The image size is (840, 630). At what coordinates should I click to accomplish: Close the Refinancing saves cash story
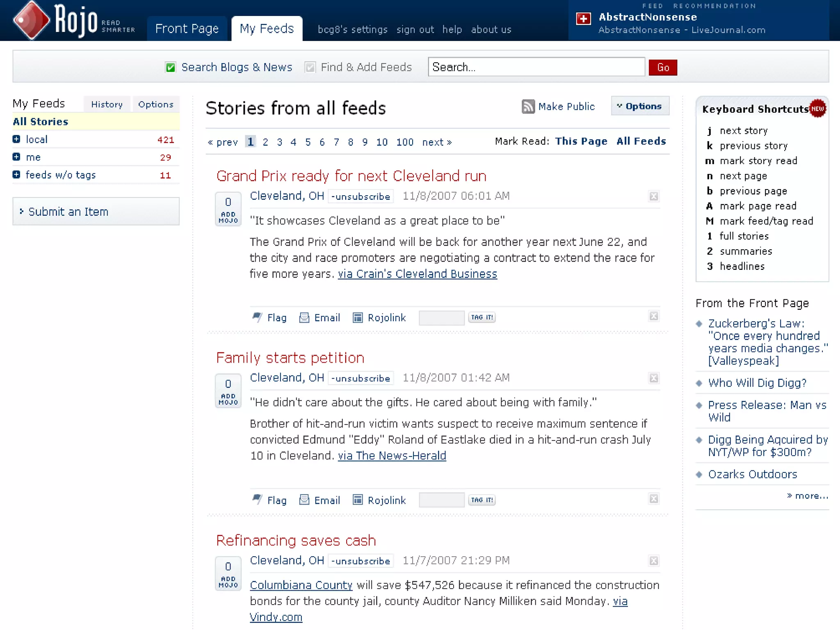point(653,561)
